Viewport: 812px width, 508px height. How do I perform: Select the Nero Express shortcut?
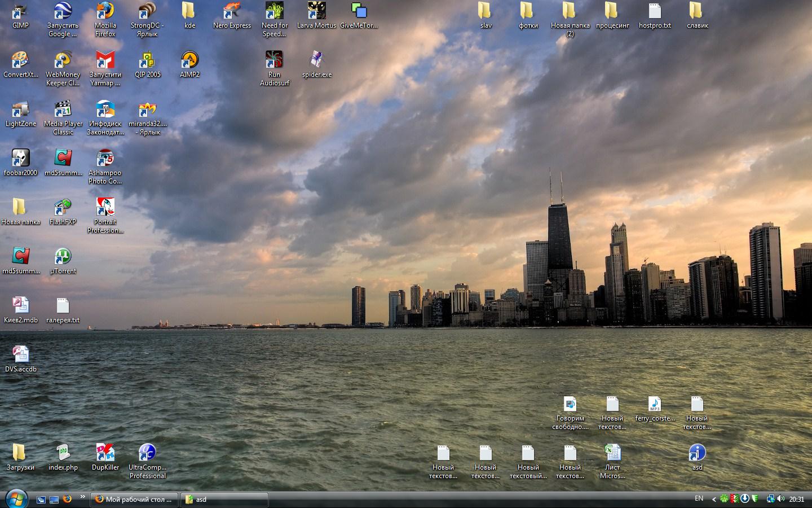[232, 12]
